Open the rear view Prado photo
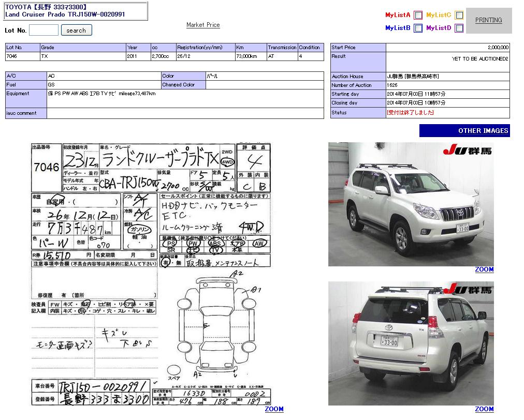 pyautogui.click(x=411, y=343)
